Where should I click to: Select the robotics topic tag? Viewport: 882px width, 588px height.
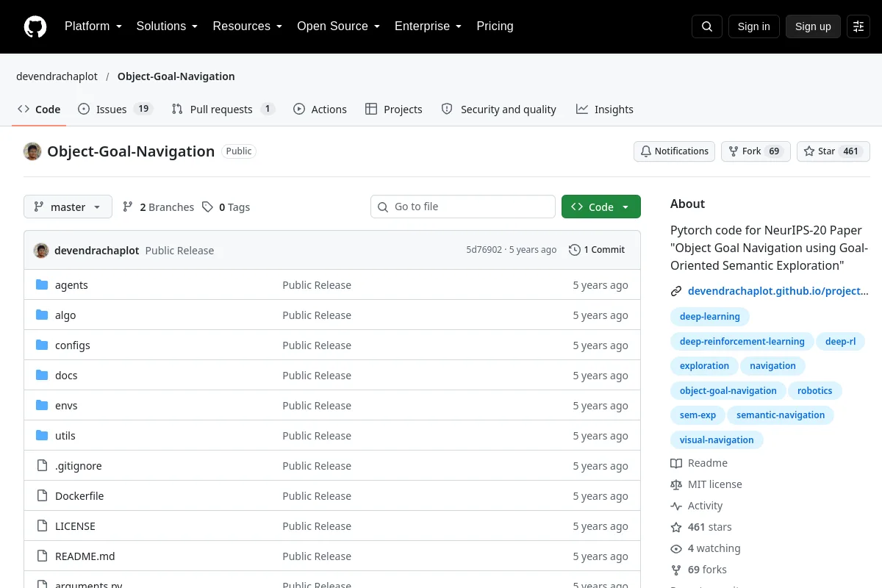(815, 391)
